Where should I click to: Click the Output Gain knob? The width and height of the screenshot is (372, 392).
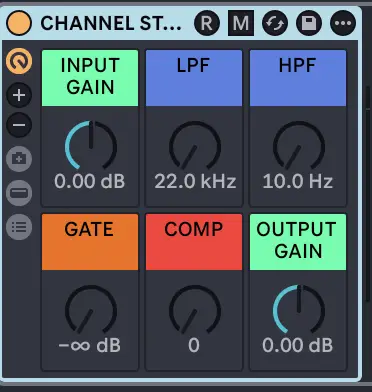pyautogui.click(x=299, y=310)
